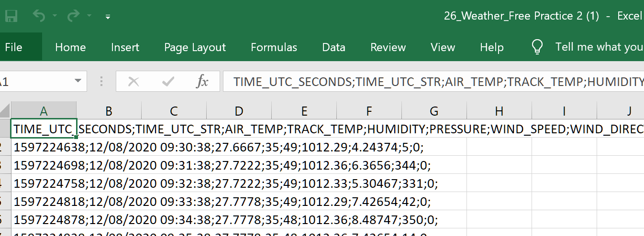Screen dimensions: 644x236
Task: Click the Save icon in Quick Access Toolbar
Action: (11, 16)
